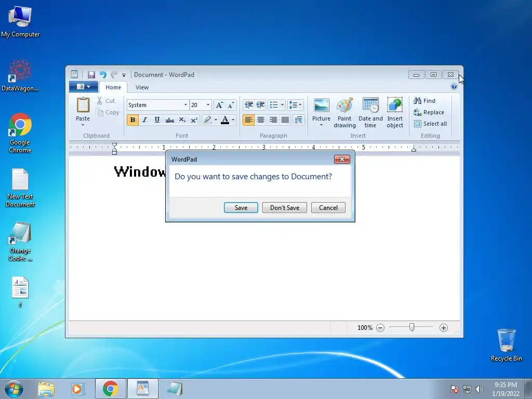Expand the Picture dropdown arrow
The image size is (532, 399).
pos(321,125)
